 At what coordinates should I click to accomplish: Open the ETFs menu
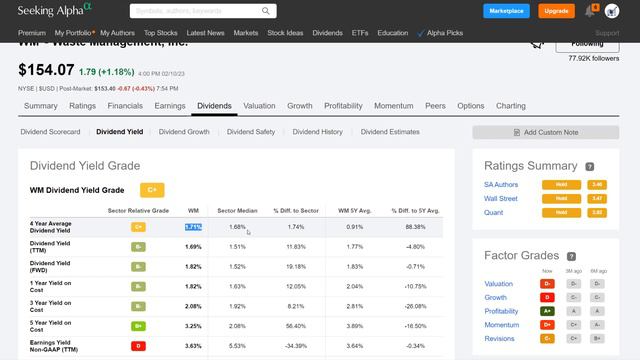(x=360, y=33)
